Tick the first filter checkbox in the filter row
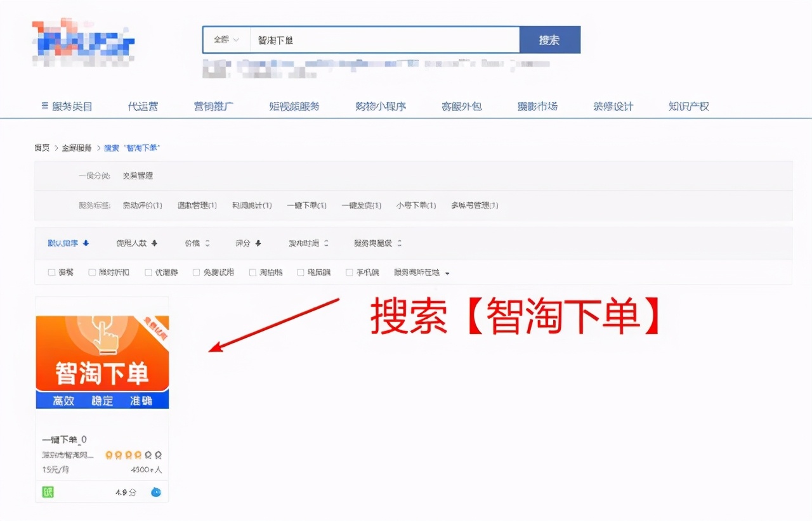Screen dimensions: 812x521 point(51,272)
